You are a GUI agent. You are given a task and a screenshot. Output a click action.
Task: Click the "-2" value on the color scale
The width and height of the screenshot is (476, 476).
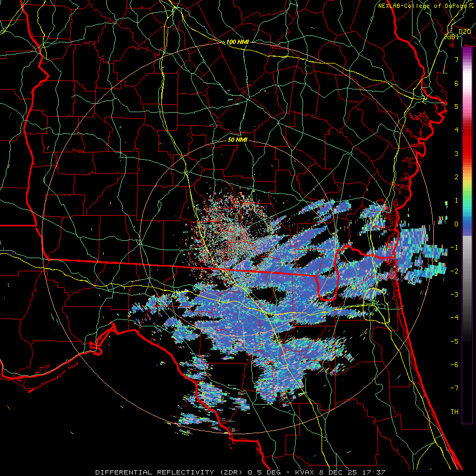tap(454, 271)
